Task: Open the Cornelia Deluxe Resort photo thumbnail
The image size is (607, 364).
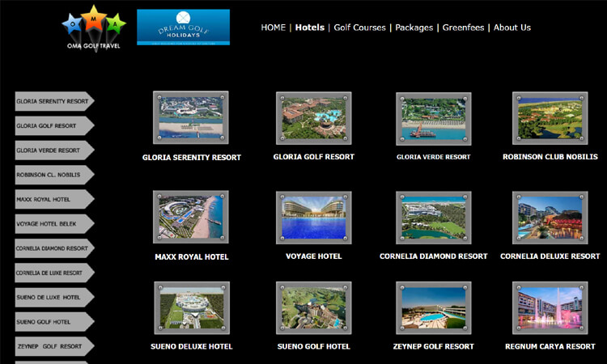Action: (x=550, y=218)
